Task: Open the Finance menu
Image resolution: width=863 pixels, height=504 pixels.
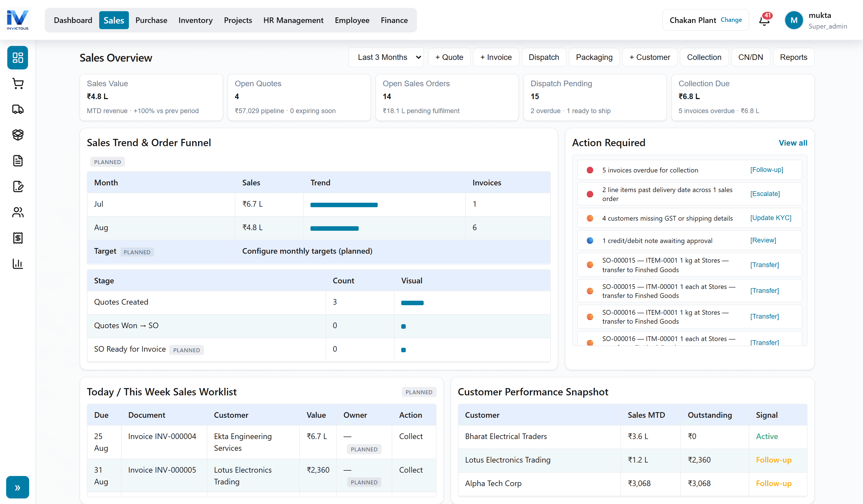Action: (394, 20)
